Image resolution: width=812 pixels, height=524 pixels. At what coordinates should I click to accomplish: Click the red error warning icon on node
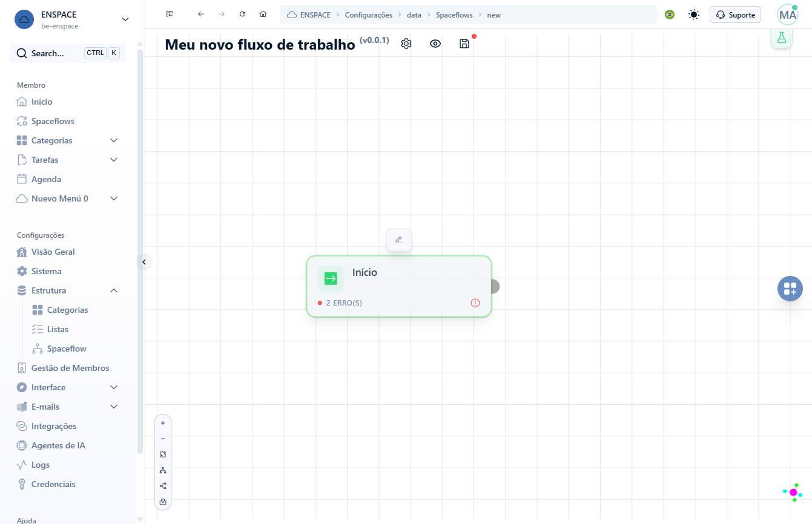pos(475,303)
